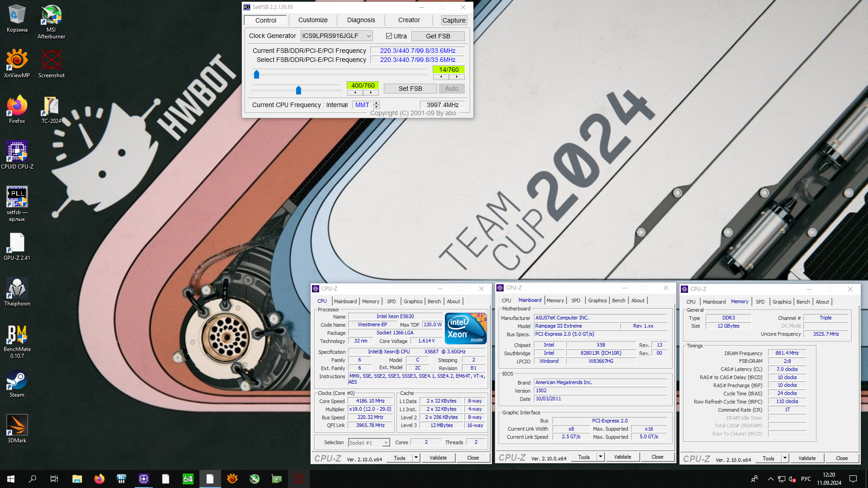The width and height of the screenshot is (868, 488).
Task: Open GPU-Z 2.41 desktop icon
Action: pyautogui.click(x=17, y=246)
